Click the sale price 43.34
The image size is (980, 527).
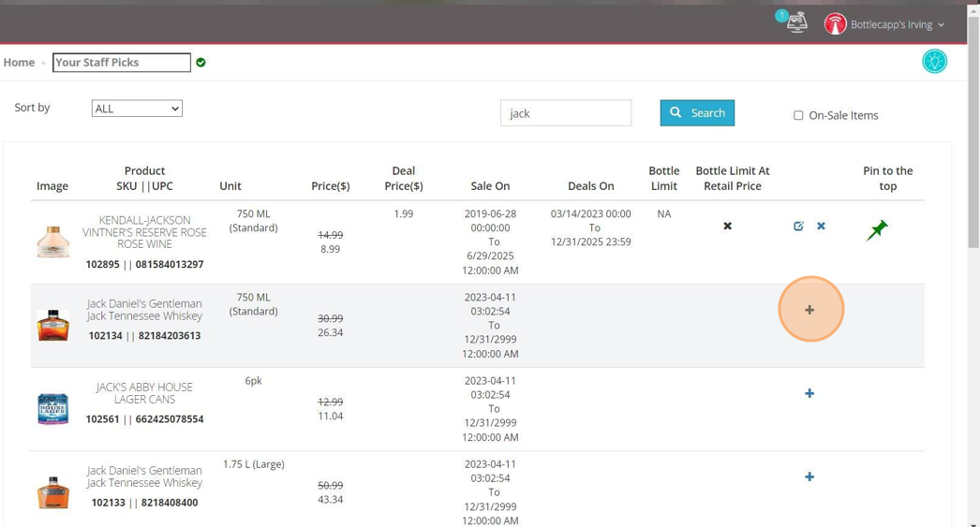pyautogui.click(x=330, y=500)
